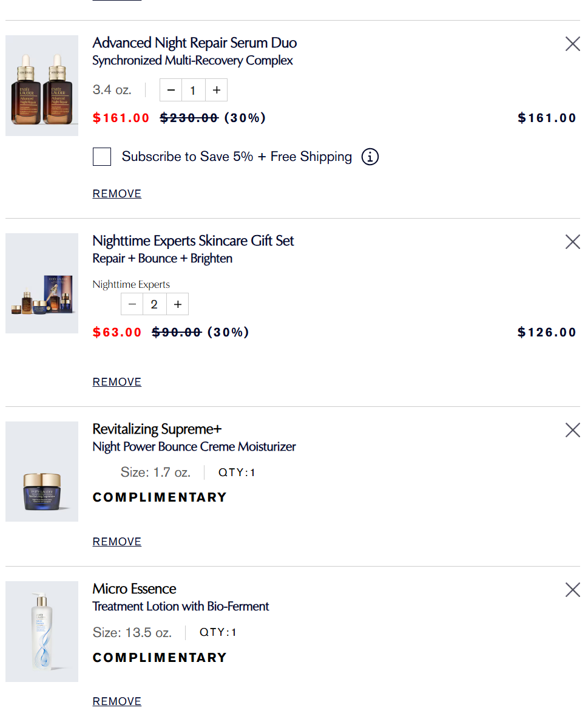This screenshot has width=588, height=716.
Task: Increase Nighttime Experts Gift Set quantity
Action: pyautogui.click(x=177, y=304)
